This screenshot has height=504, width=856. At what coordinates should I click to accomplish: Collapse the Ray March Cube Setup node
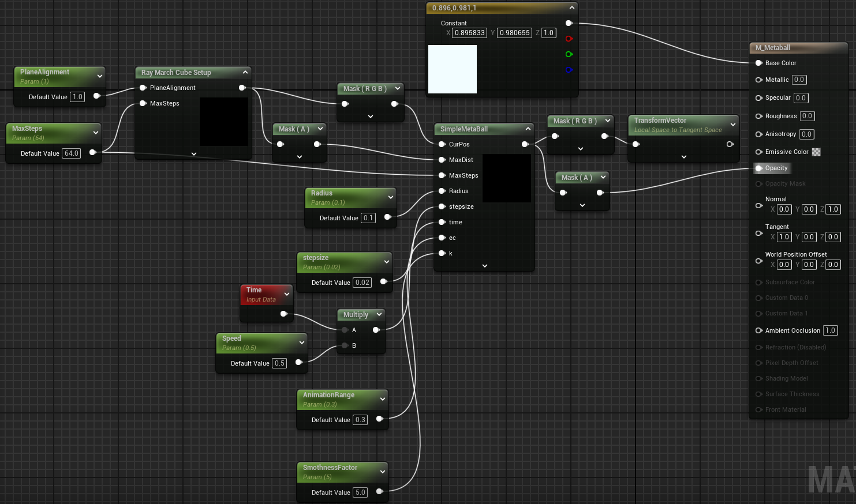(x=245, y=72)
